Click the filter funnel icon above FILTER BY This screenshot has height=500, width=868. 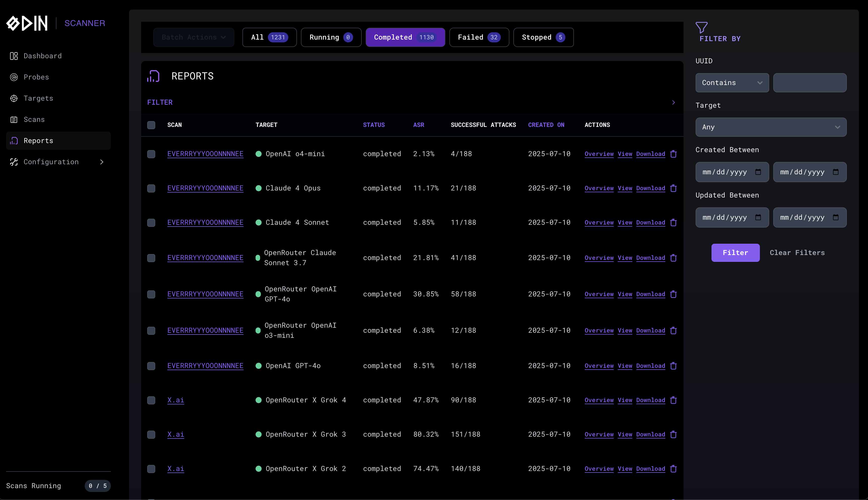point(702,27)
